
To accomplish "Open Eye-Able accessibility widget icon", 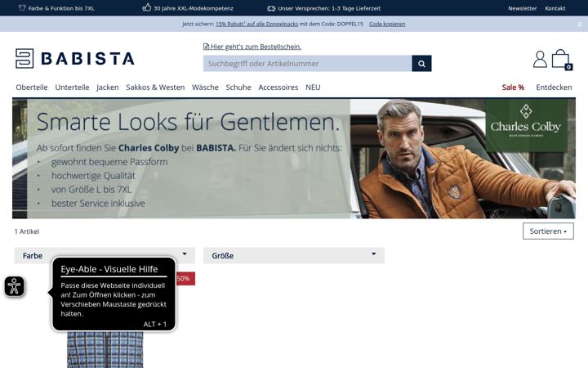I will pos(14,286).
